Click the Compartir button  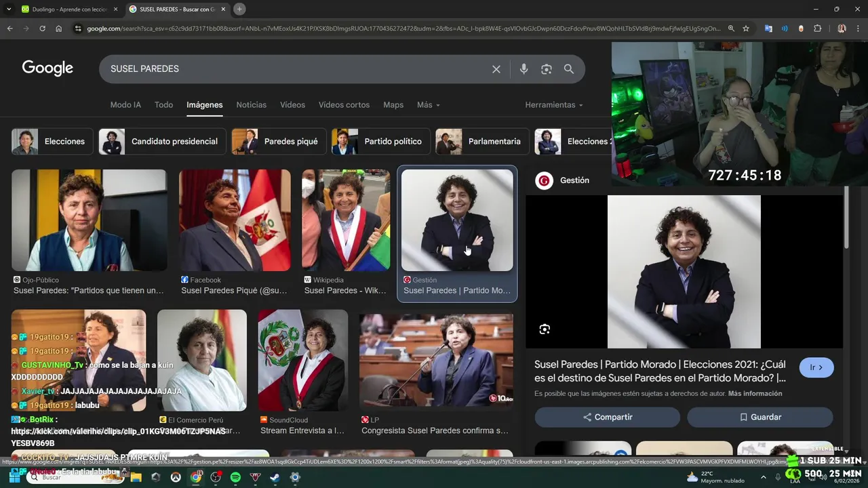(607, 417)
